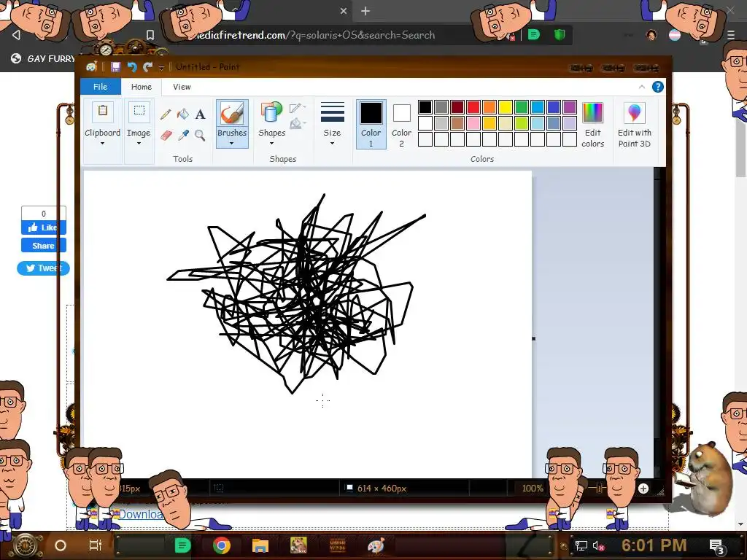Click the Facebook Like button
The width and height of the screenshot is (747, 560).
click(43, 227)
